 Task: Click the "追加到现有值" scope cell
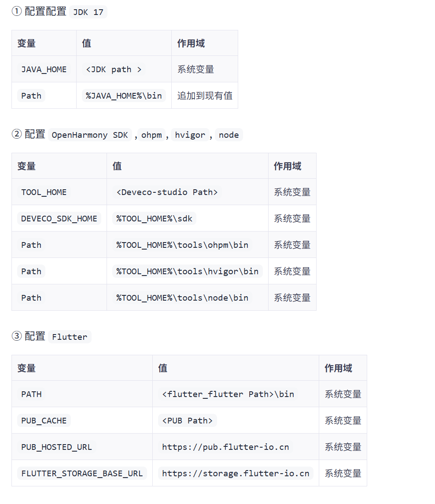[x=205, y=96]
